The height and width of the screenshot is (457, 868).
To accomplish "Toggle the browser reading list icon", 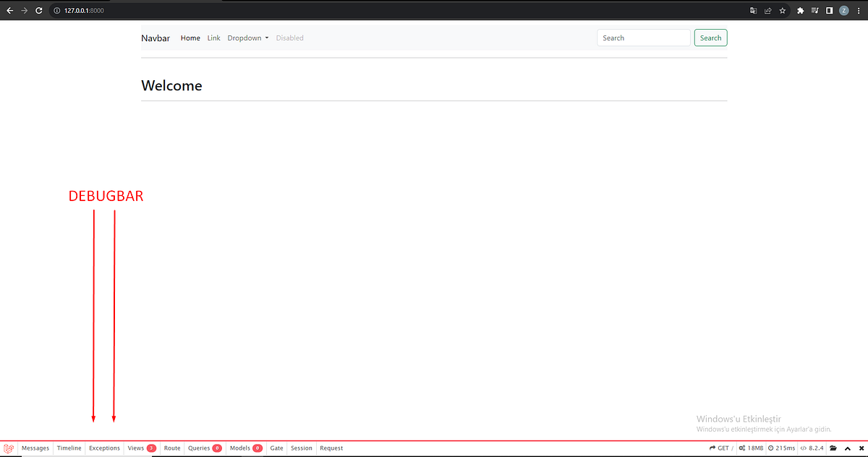I will click(814, 11).
